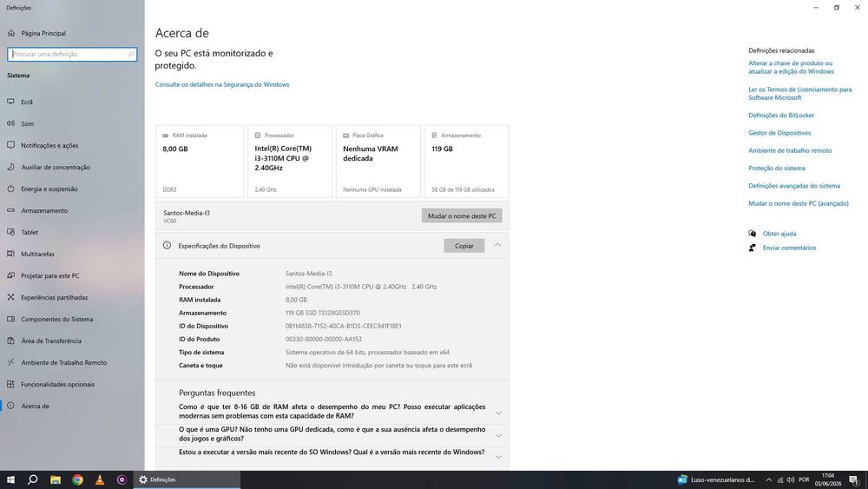The height and width of the screenshot is (489, 868).
Task: Show hidden system tray icons
Action: pos(768,479)
